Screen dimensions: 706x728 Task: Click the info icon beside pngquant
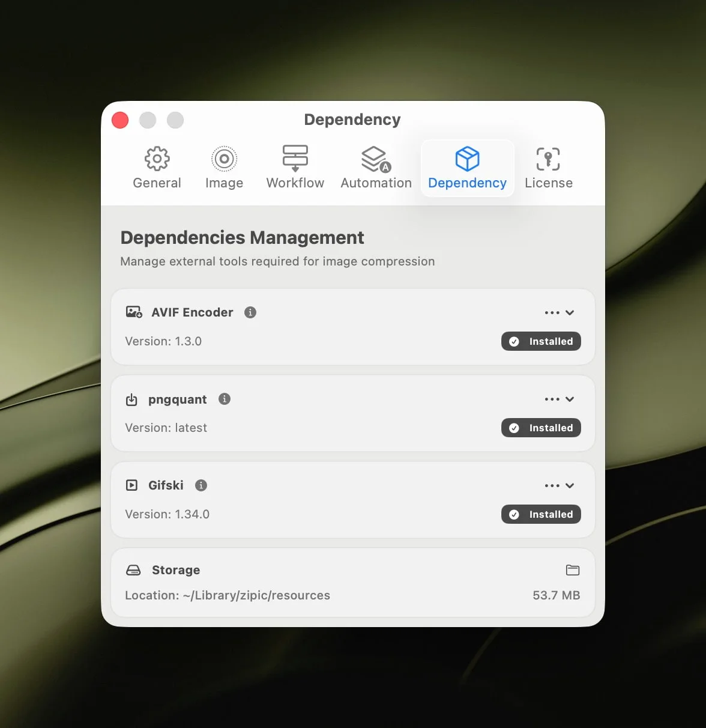coord(225,399)
